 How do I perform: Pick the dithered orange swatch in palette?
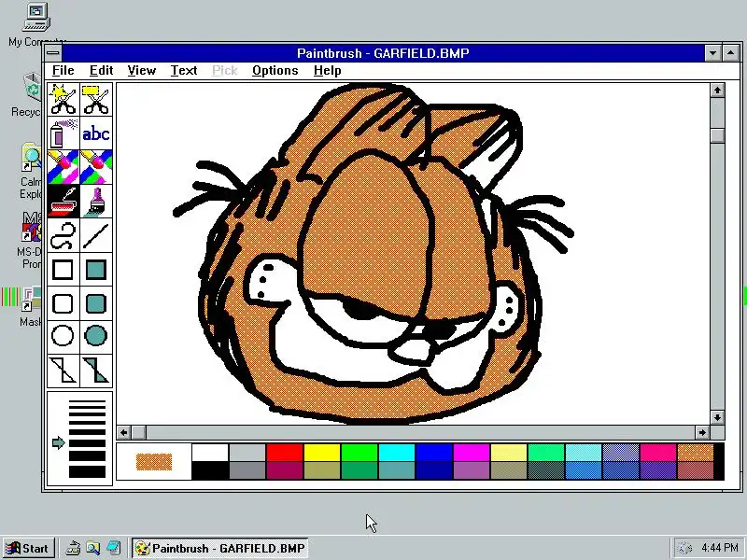[695, 453]
